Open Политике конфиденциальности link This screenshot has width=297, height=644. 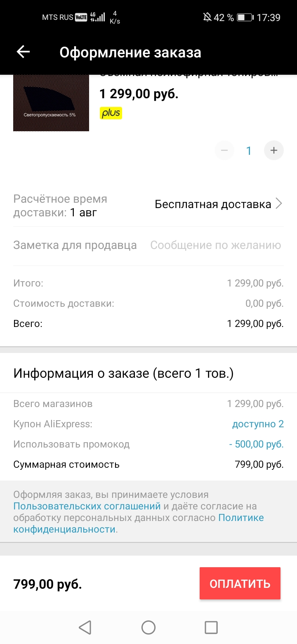pos(139,523)
